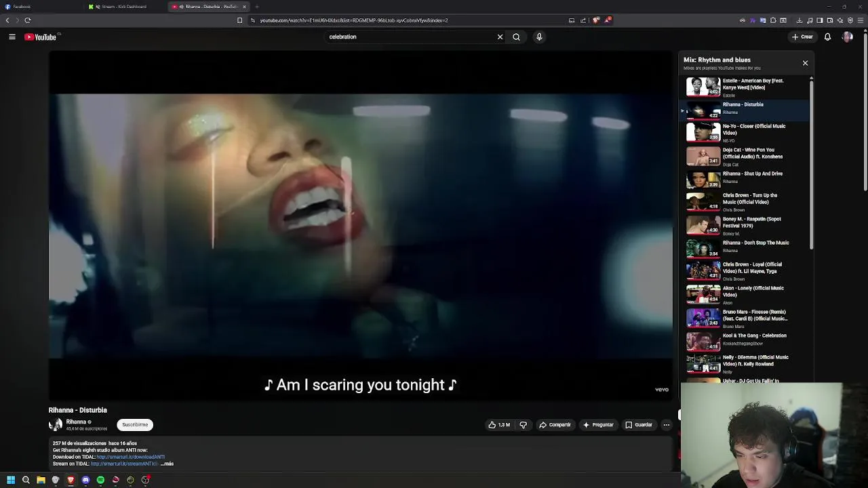Save video with Guardar button
This screenshot has height=488, width=868.
pyautogui.click(x=639, y=425)
